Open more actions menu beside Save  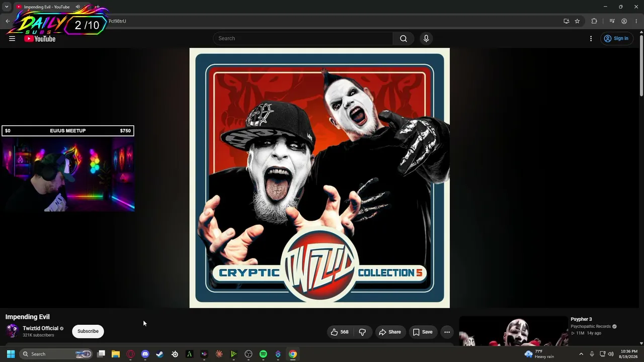click(x=447, y=332)
